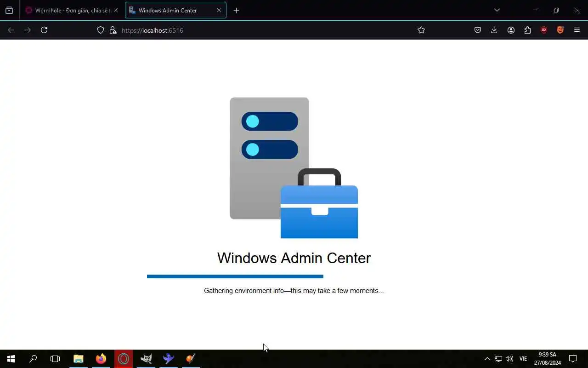Click the Windows Admin Center heading
Image resolution: width=588 pixels, height=368 pixels.
(x=294, y=258)
